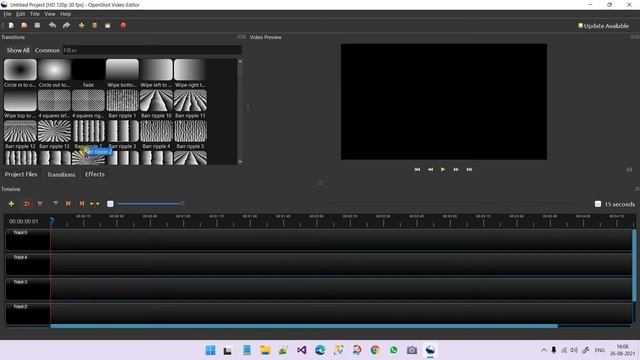
Task: Click the blue playhead marker on ruler
Action: click(x=52, y=221)
